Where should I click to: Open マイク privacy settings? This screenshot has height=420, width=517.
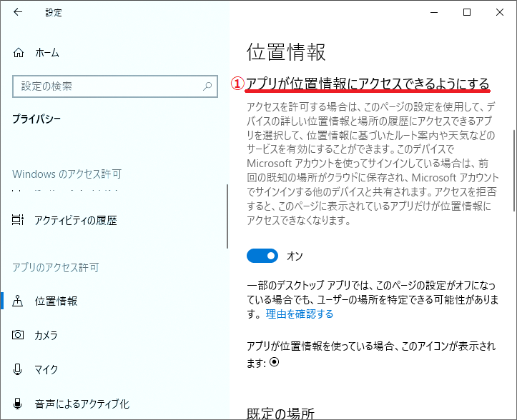coord(46,369)
